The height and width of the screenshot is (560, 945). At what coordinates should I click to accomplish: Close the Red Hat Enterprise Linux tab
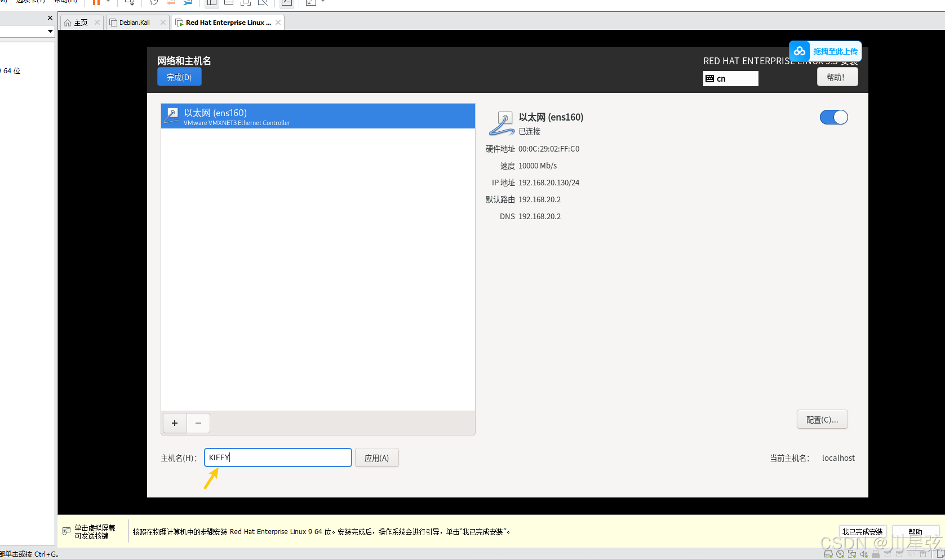(278, 23)
